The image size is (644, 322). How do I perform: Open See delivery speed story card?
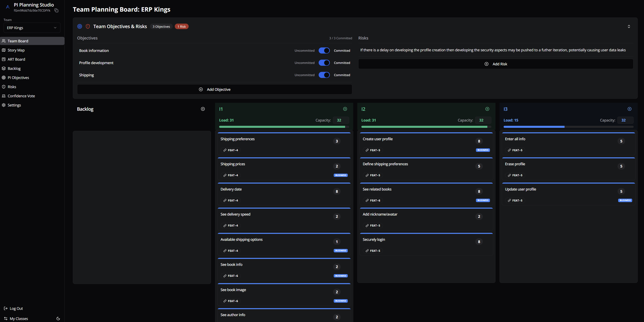pos(284,219)
